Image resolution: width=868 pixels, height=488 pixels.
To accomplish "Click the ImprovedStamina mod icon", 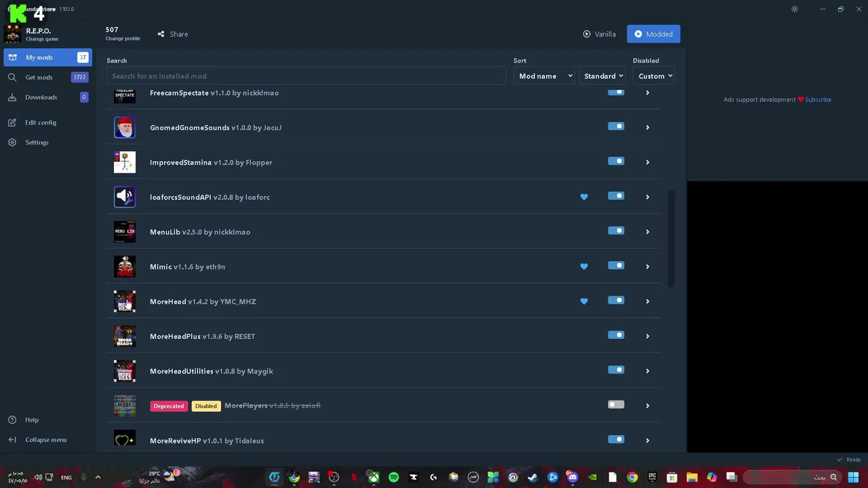I will [x=125, y=162].
